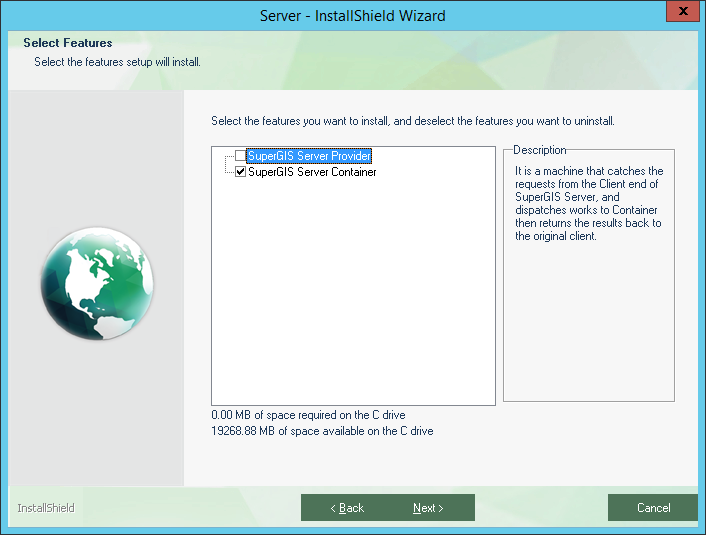Image resolution: width=706 pixels, height=535 pixels.
Task: Click the Server - InstallShield Wizard title bar
Action: tap(353, 16)
